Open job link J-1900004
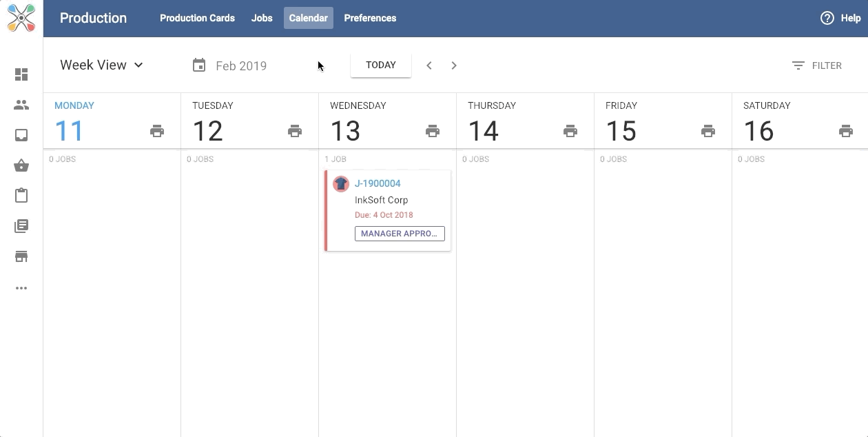This screenshot has height=437, width=868. [x=378, y=183]
